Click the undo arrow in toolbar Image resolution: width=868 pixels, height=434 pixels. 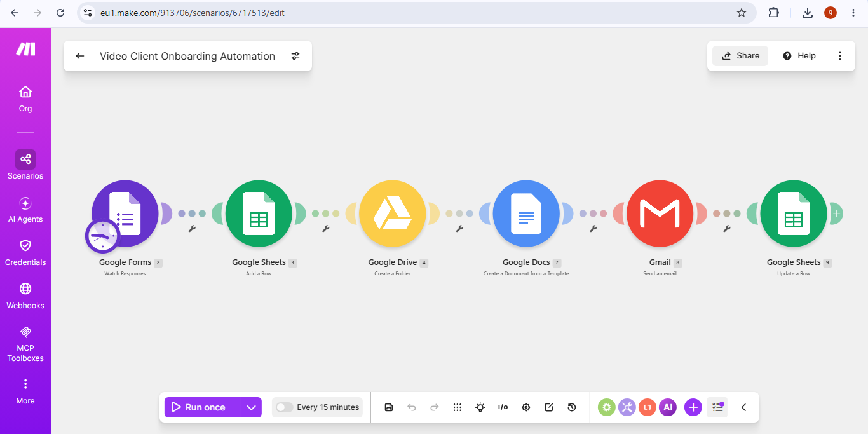coord(412,407)
